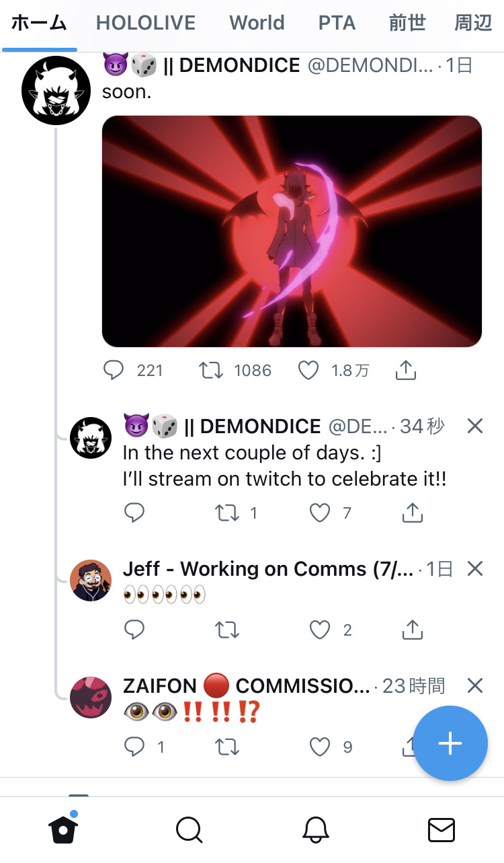504x863 pixels.
Task: Reply to ZAIFON's eyes emoji comment
Action: click(x=135, y=747)
